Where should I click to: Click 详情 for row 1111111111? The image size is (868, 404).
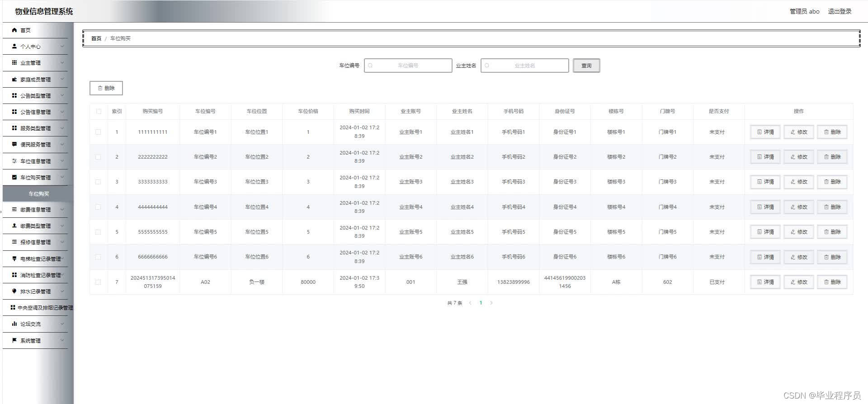tap(765, 132)
